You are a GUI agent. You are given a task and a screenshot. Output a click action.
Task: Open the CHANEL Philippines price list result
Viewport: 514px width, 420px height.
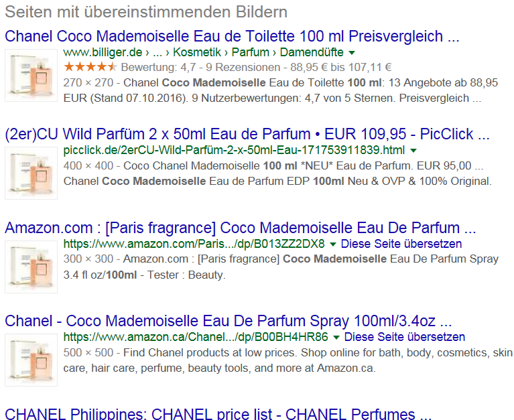click(x=218, y=413)
